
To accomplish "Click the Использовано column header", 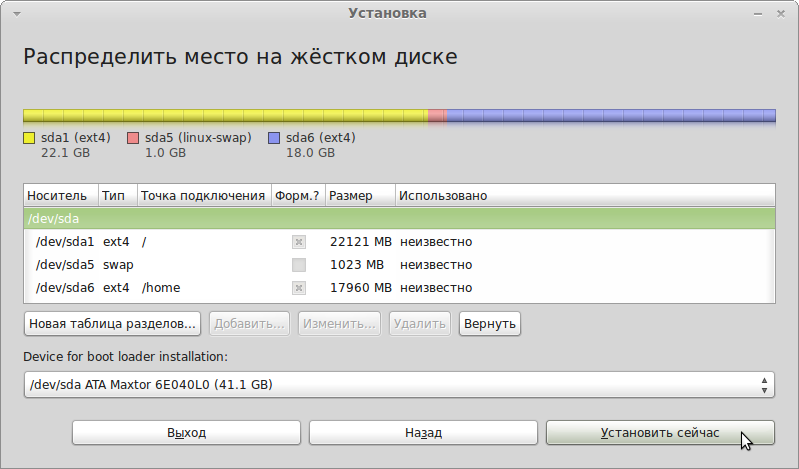I will [x=585, y=196].
